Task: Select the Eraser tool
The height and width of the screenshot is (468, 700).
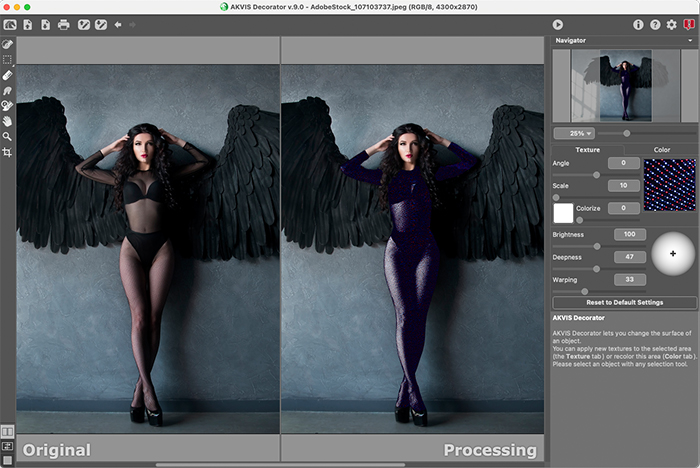Action: (x=7, y=75)
